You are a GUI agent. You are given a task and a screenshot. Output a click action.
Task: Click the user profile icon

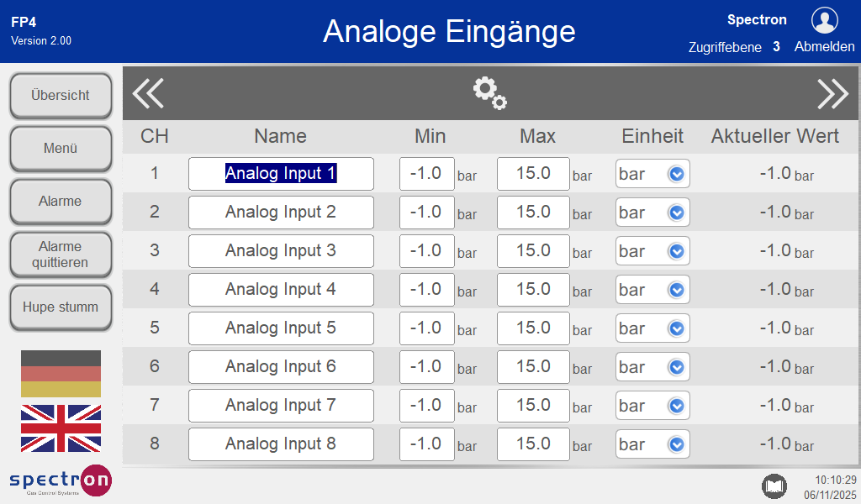824,20
